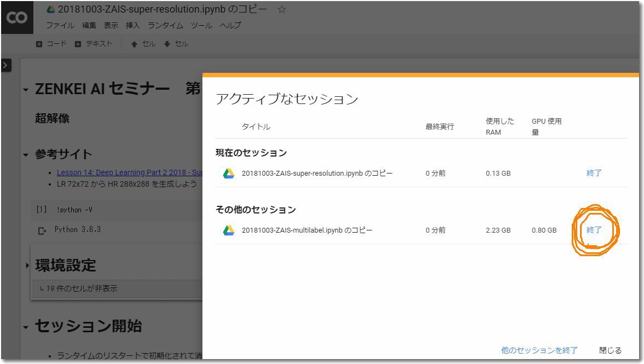Star the notebook with the star icon
Screen dimensions: 644x364
pyautogui.click(x=282, y=9)
